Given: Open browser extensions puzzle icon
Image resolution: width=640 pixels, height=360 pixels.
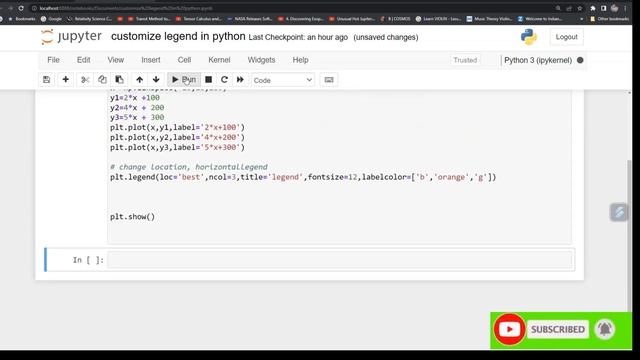Looking at the screenshot, I should tap(593, 8).
